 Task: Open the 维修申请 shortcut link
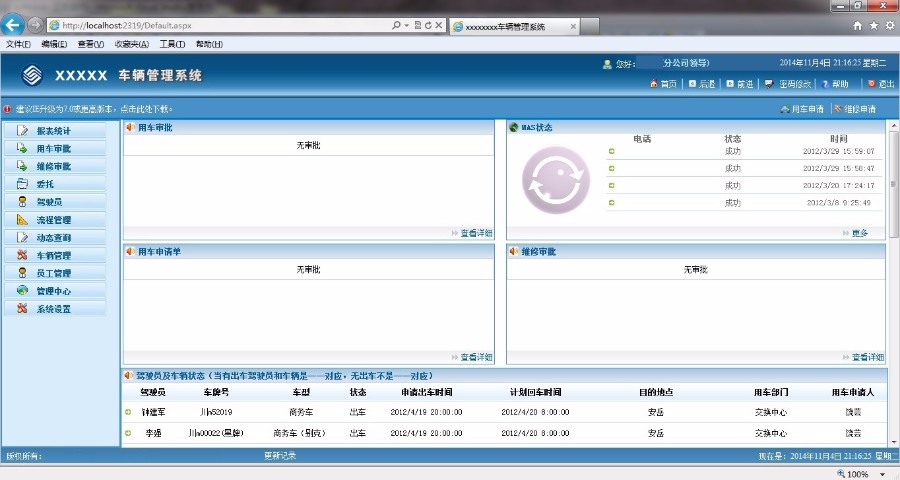(855, 109)
